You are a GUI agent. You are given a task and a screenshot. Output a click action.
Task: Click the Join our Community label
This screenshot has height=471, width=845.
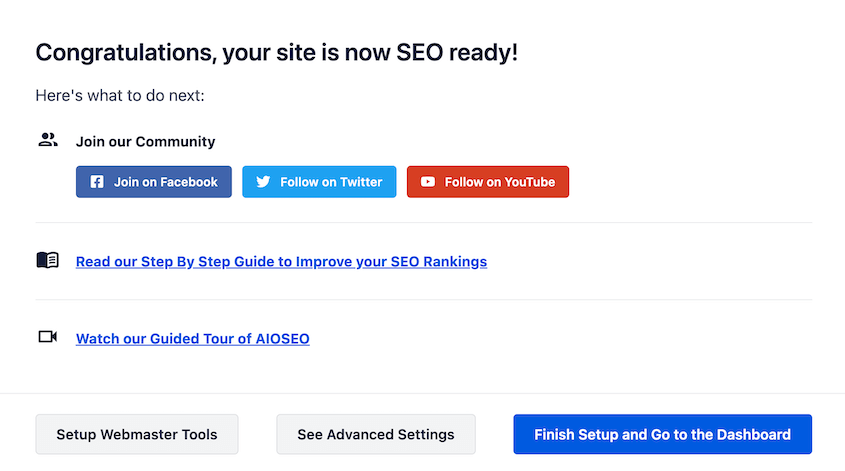pos(146,141)
